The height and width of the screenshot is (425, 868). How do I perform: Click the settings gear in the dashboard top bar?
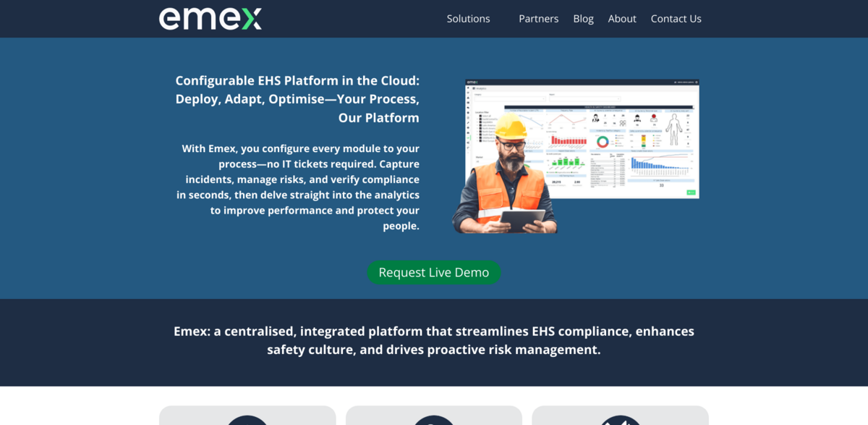click(697, 82)
